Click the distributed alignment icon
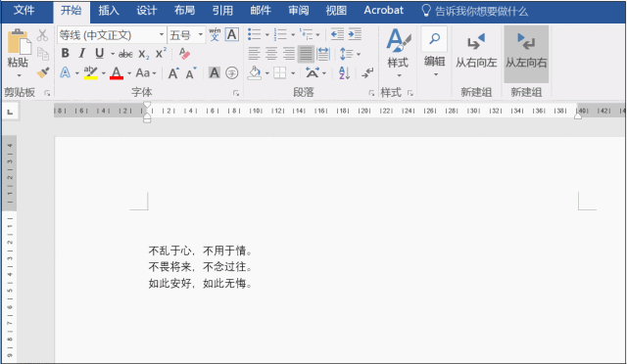 click(322, 54)
